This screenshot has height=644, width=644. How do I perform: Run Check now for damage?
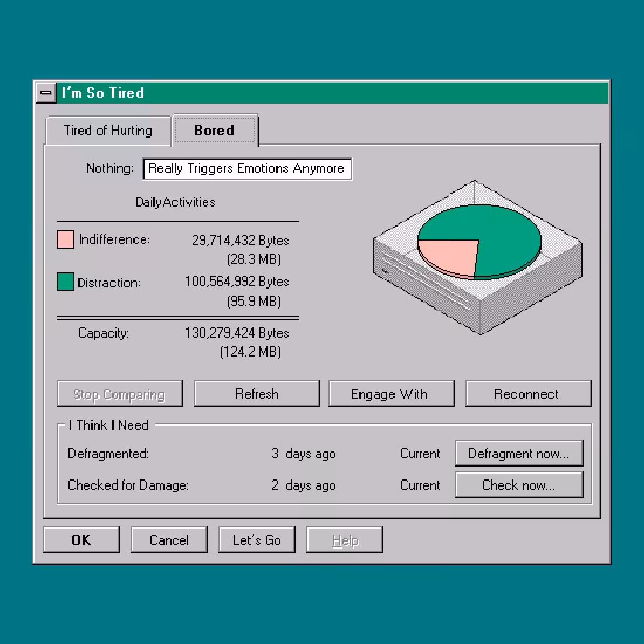click(519, 485)
